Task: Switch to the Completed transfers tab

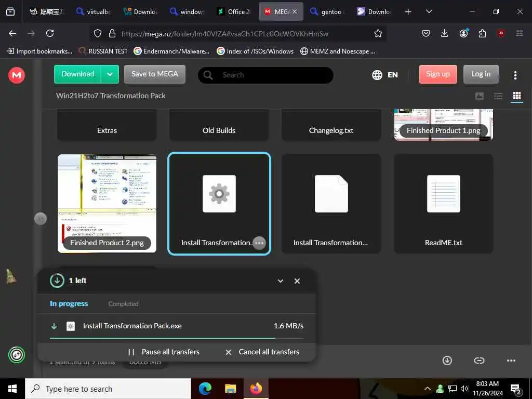Action: click(123, 304)
